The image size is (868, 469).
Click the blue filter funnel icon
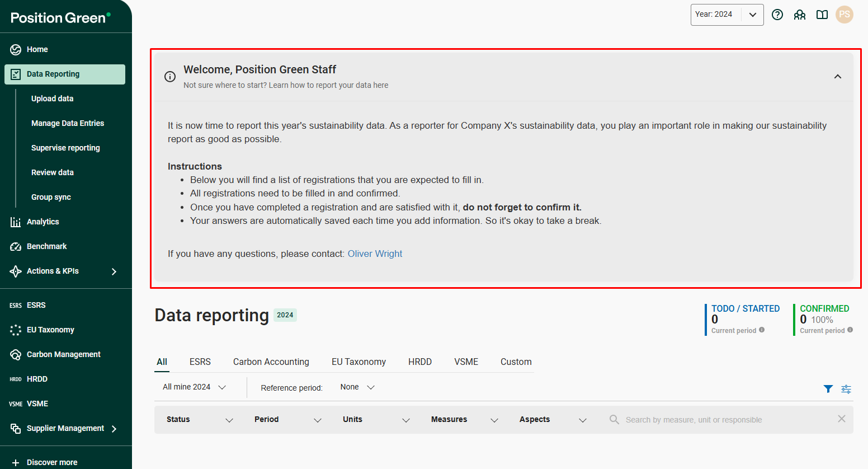click(828, 388)
